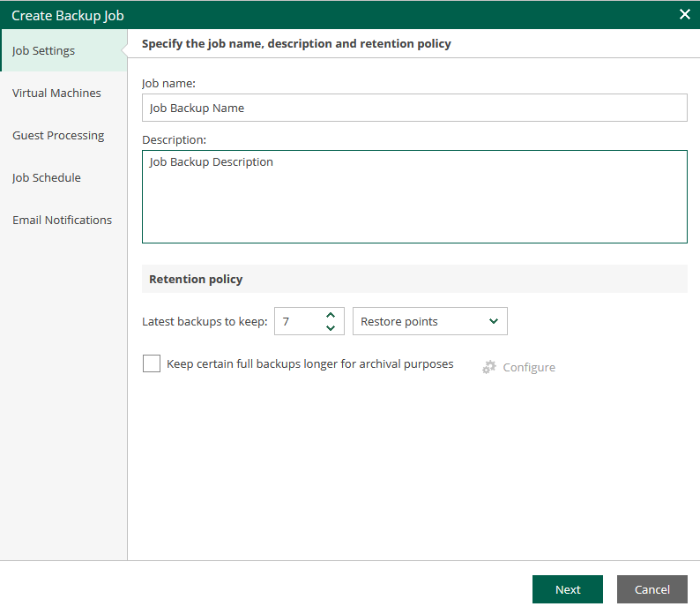Go to the Guest Processing step
This screenshot has width=700, height=614.
pyautogui.click(x=58, y=135)
